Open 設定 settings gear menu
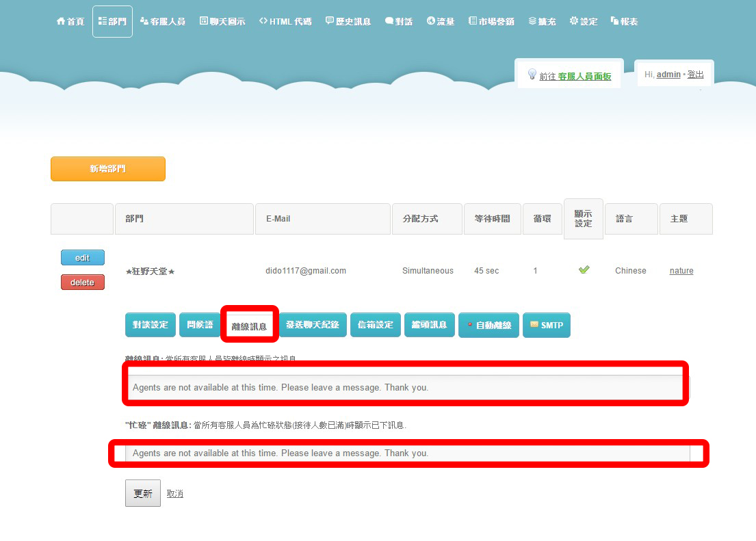Screen dimensions: 756x541 pos(584,21)
